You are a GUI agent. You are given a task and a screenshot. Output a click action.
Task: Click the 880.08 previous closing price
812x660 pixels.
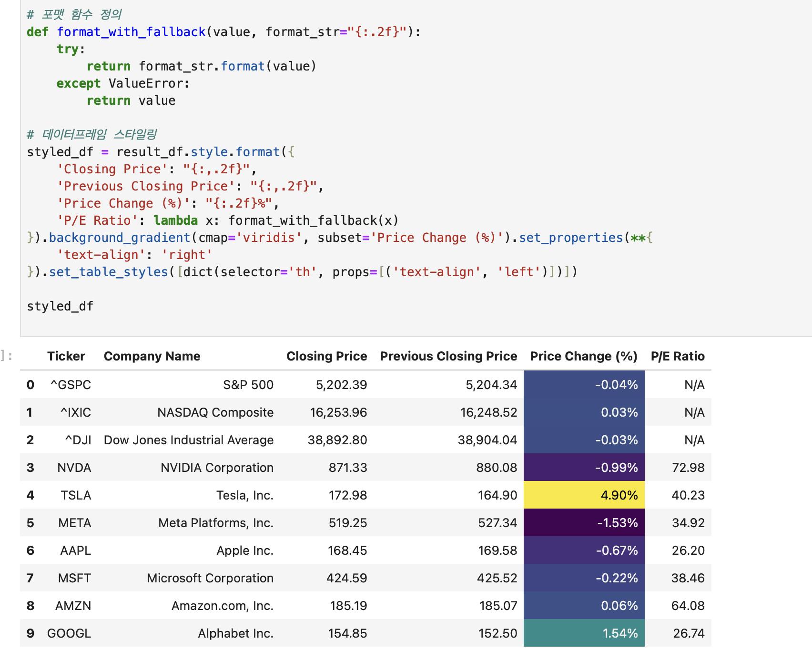click(497, 468)
